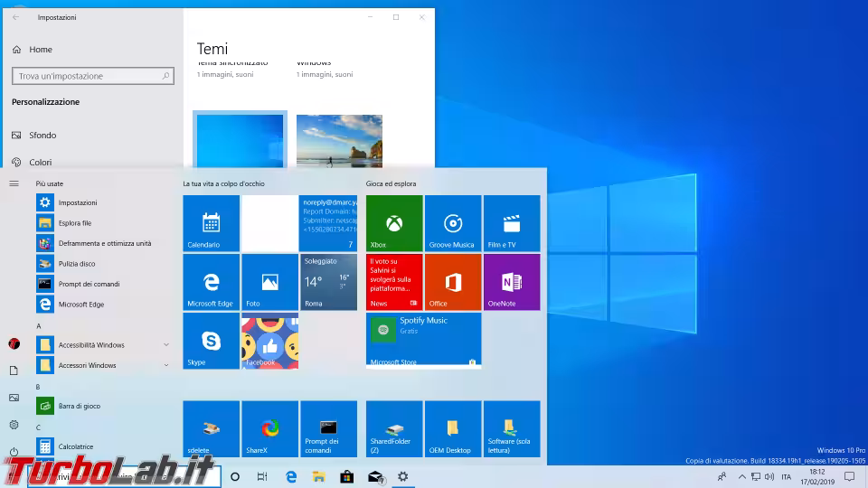Open Spotify Music store tile
The image size is (868, 488).
click(x=423, y=341)
